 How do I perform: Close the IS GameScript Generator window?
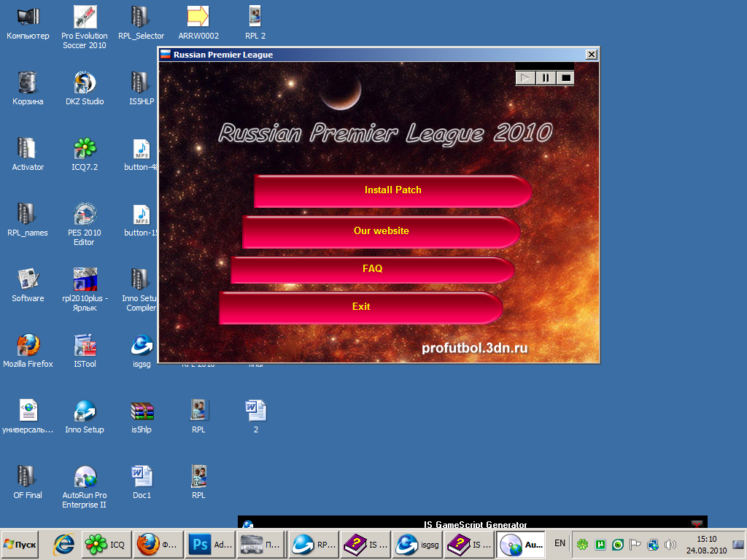pos(697,524)
